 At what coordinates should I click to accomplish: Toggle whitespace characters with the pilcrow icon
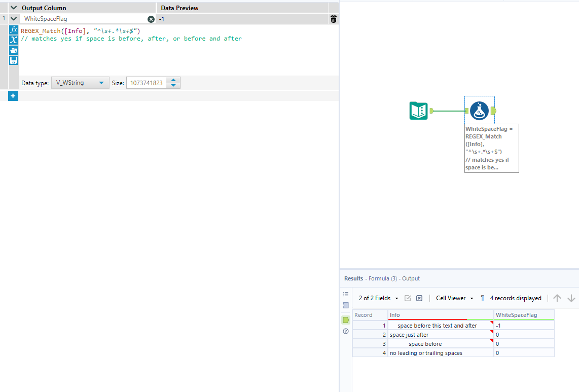481,298
